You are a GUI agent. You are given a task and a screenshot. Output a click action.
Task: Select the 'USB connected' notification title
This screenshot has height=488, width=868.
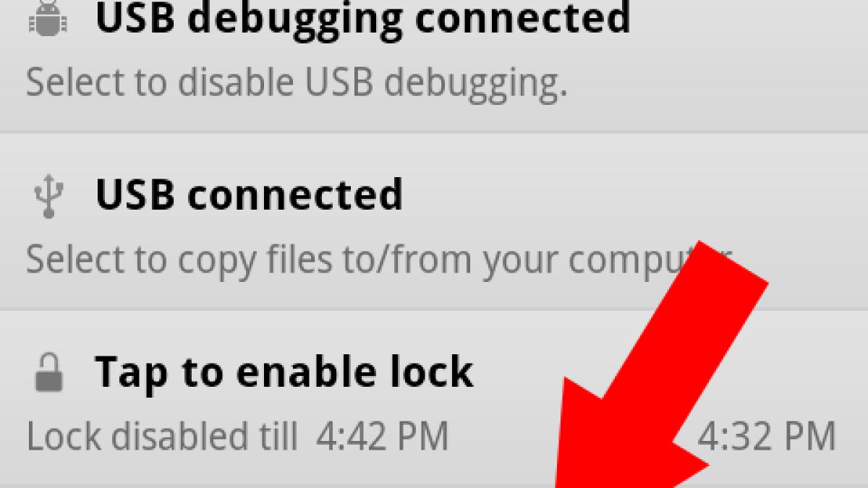tap(250, 194)
